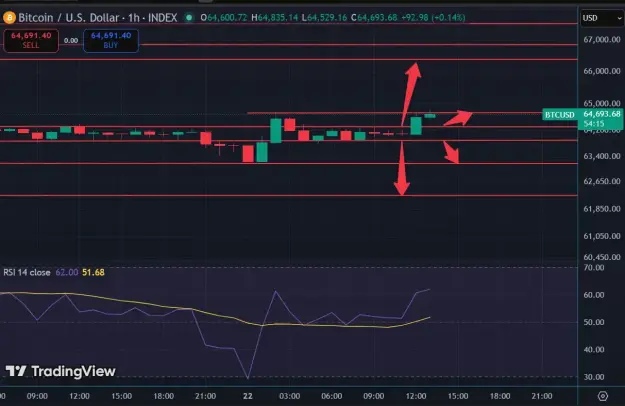Click the RSI 30.00 scale label
The image size is (625, 406).
594,377
